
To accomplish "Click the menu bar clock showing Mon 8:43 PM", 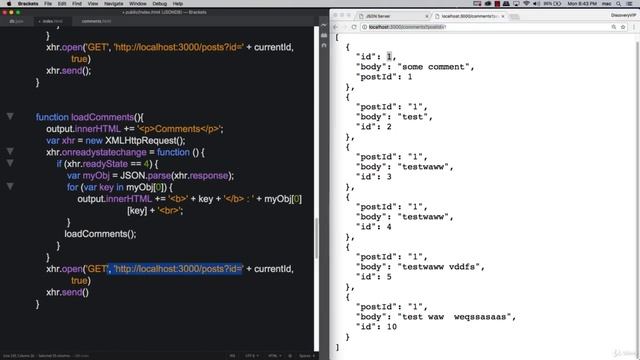I will pos(582,4).
